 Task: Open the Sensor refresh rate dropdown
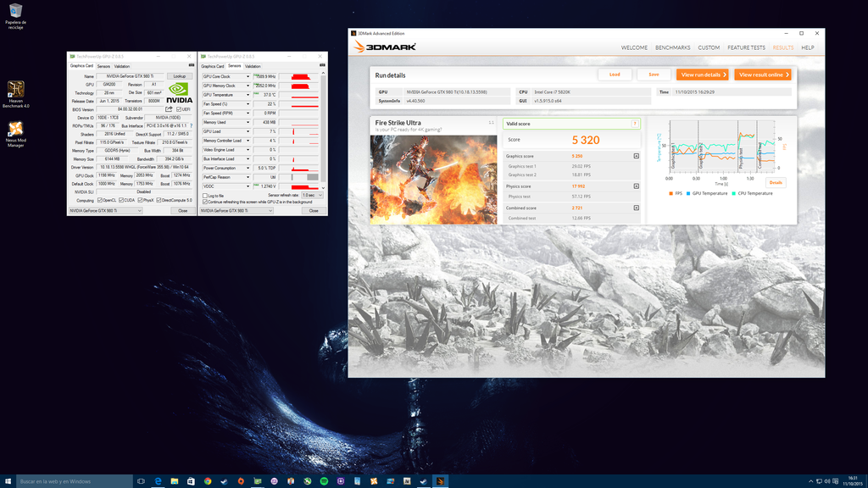(x=312, y=196)
